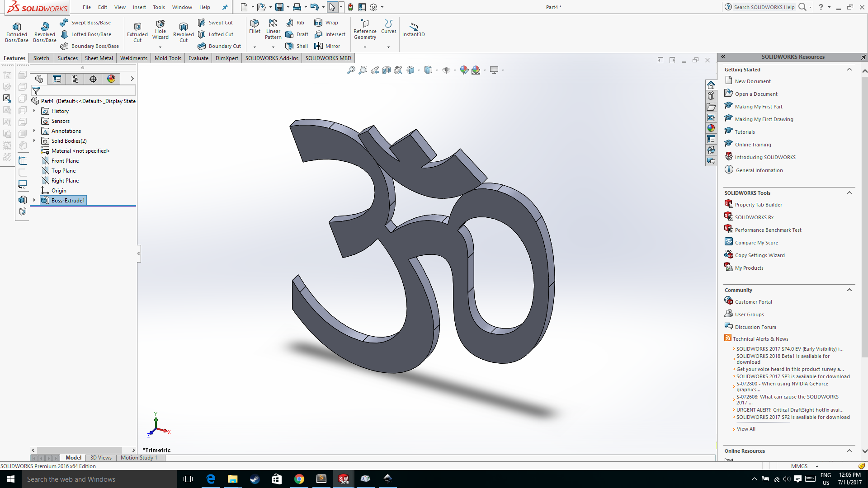Select the Wrap tool
The width and height of the screenshot is (868, 488).
326,23
